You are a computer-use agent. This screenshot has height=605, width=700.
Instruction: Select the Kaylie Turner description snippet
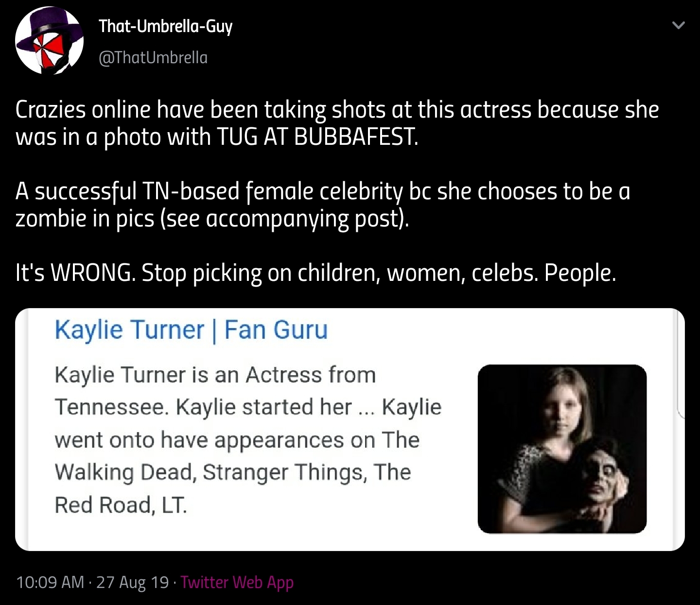click(x=248, y=440)
